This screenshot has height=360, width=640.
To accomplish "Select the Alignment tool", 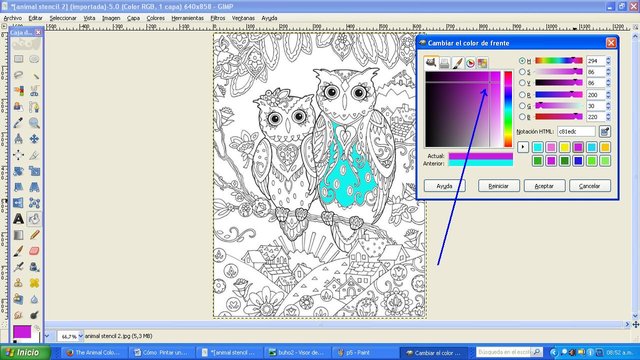I will click(x=18, y=155).
